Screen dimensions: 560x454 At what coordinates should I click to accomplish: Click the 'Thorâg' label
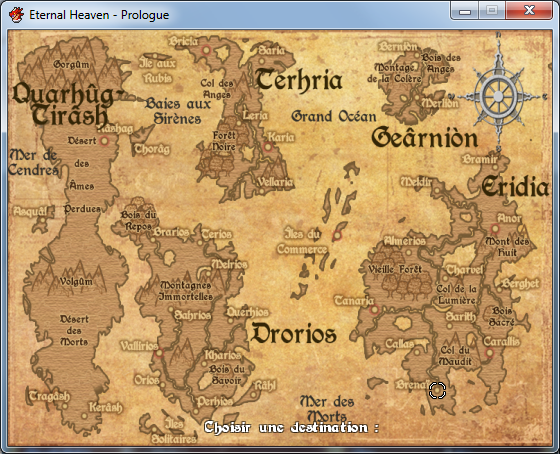click(x=152, y=149)
